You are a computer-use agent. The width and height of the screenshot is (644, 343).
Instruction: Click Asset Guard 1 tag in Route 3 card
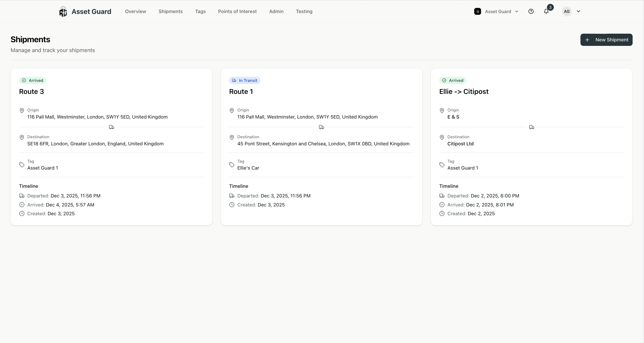(43, 168)
